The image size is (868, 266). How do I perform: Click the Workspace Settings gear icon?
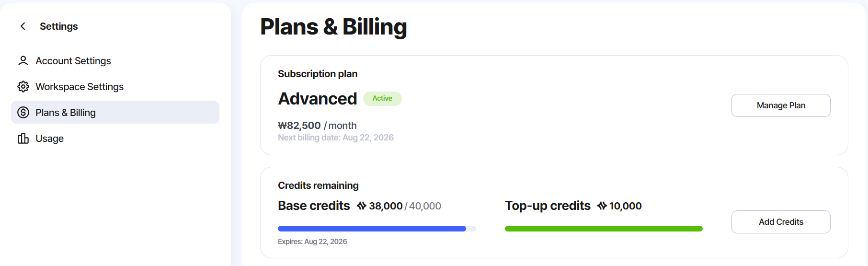(x=23, y=86)
